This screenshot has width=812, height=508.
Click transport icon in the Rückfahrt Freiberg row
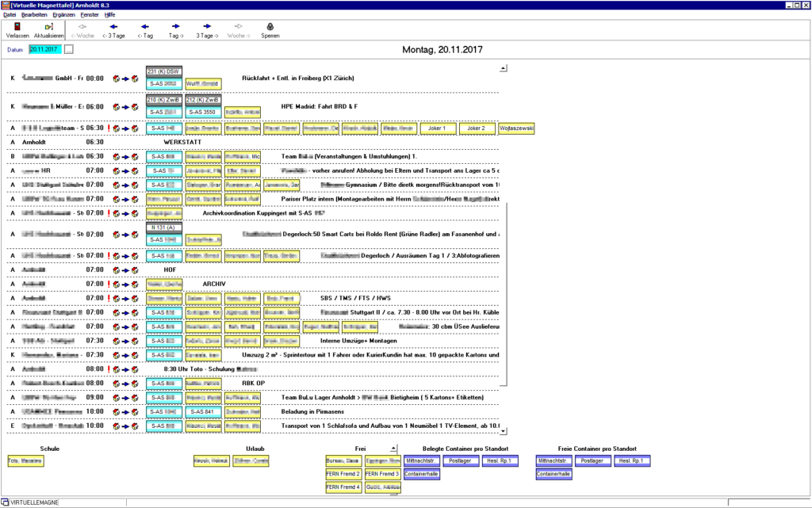125,78
